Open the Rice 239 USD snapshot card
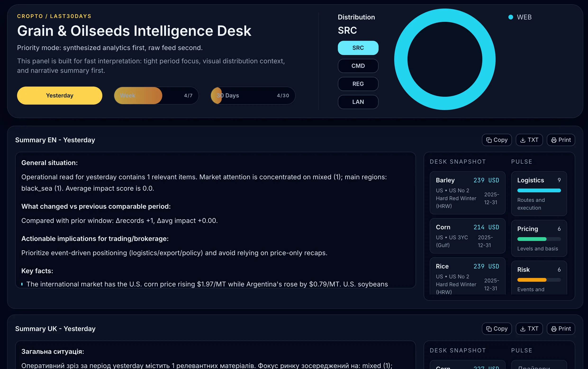Image resolution: width=588 pixels, height=369 pixels. point(467,276)
